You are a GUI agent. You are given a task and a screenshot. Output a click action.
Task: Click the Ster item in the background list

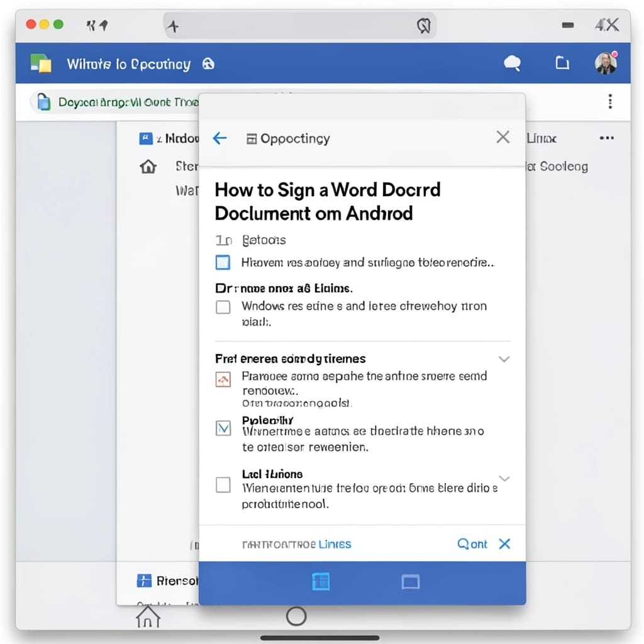point(187,166)
